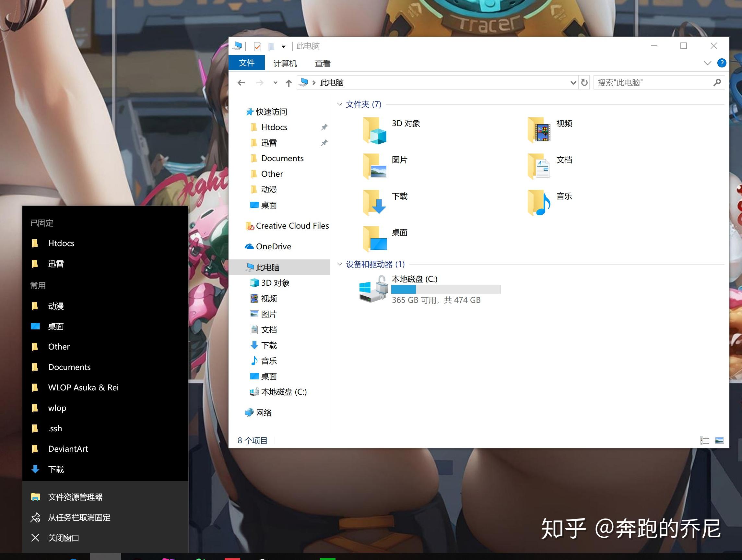Go forward with the right arrow
This screenshot has width=742, height=560.
(260, 83)
